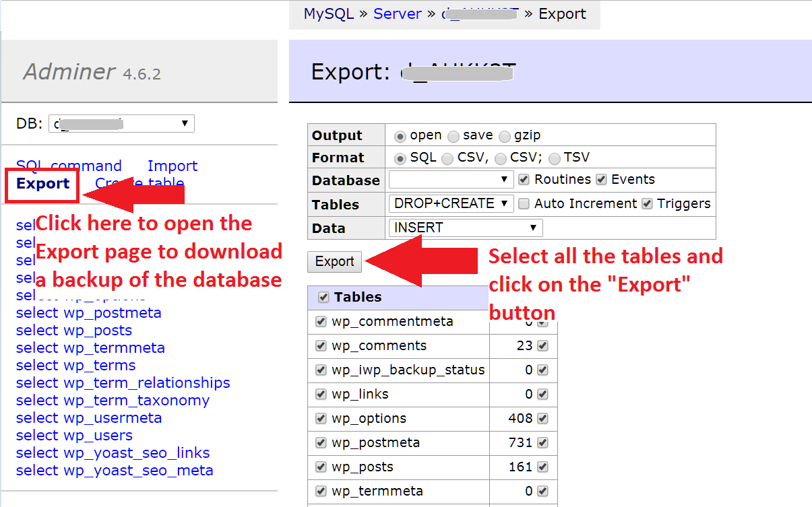The height and width of the screenshot is (507, 812).
Task: Select the 'open' output radio button
Action: [x=400, y=137]
